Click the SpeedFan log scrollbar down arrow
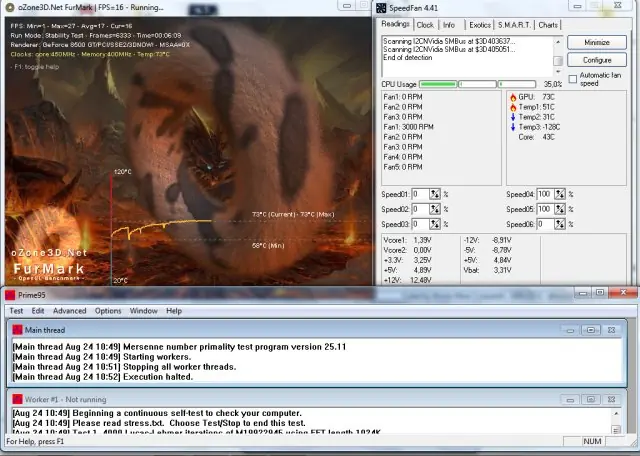 (558, 71)
